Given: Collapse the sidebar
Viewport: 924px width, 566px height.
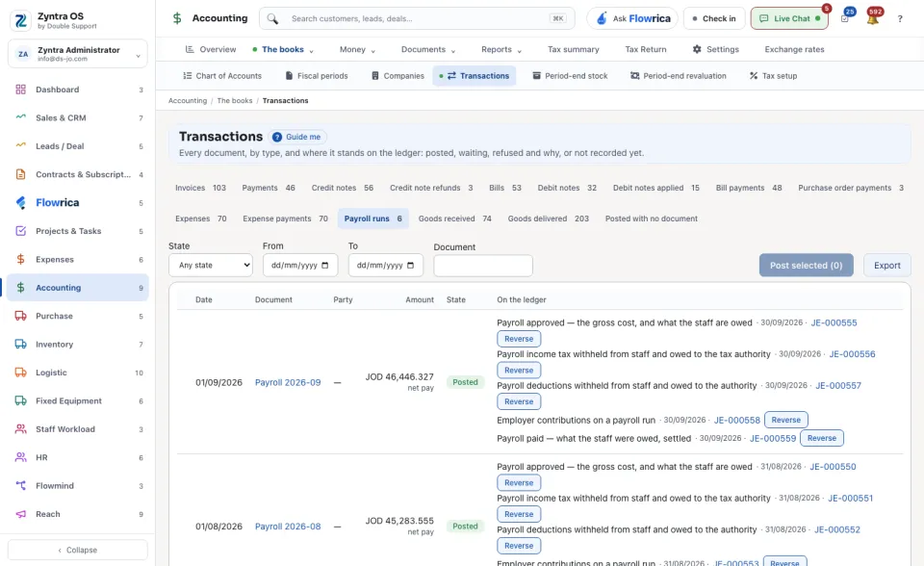Looking at the screenshot, I should tap(78, 550).
